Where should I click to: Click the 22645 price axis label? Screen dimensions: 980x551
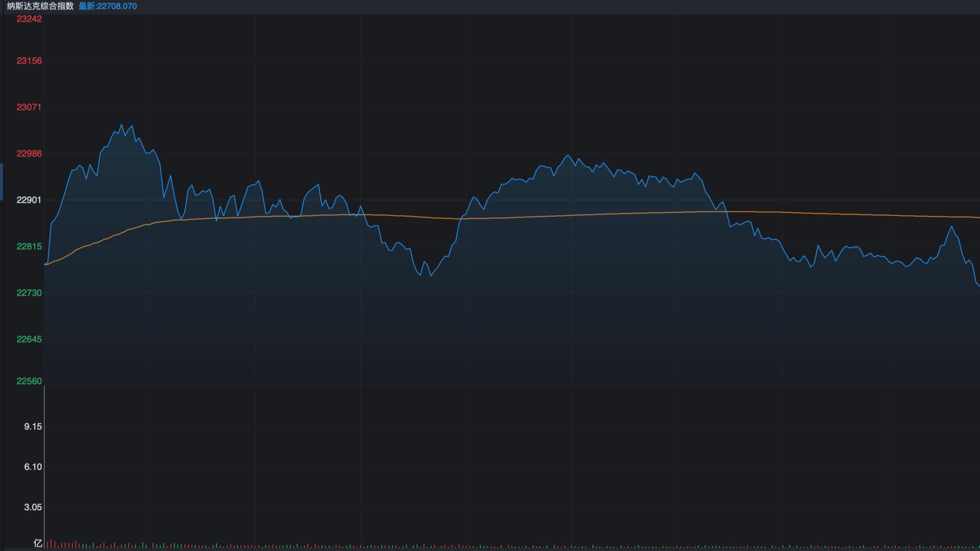point(29,339)
